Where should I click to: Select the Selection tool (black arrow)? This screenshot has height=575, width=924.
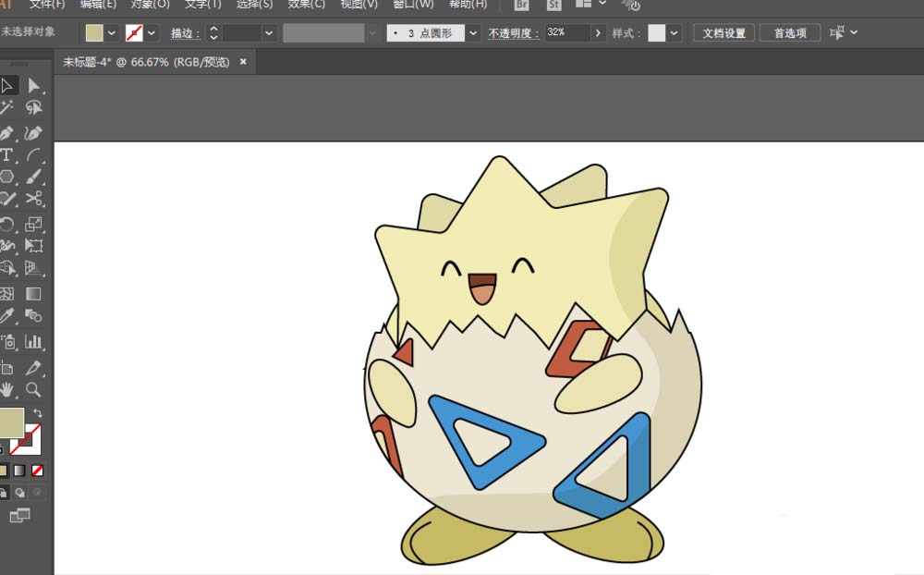[7, 86]
